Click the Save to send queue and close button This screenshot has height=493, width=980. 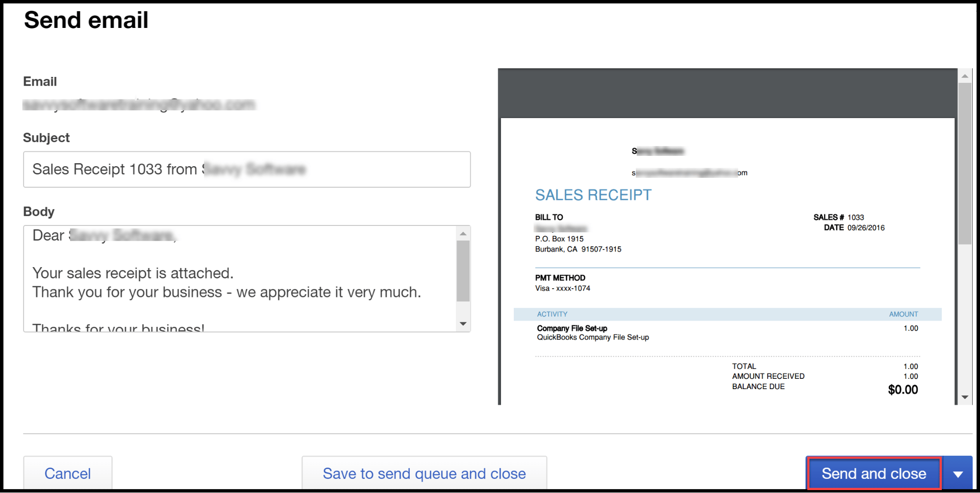(424, 473)
